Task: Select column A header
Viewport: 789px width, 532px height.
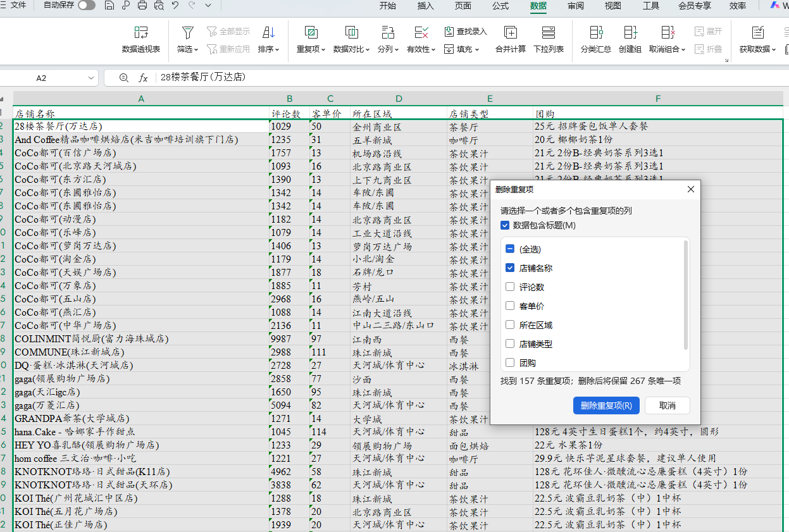Action: (x=141, y=99)
